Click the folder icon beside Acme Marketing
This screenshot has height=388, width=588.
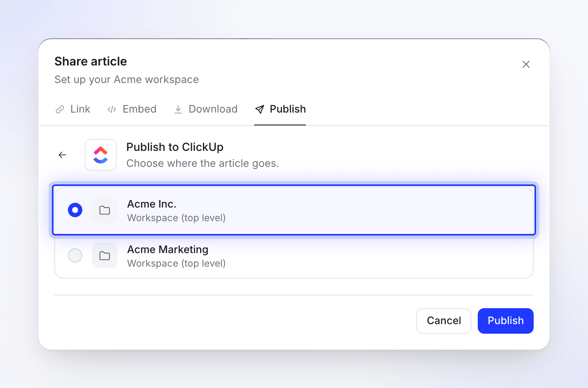click(x=105, y=255)
